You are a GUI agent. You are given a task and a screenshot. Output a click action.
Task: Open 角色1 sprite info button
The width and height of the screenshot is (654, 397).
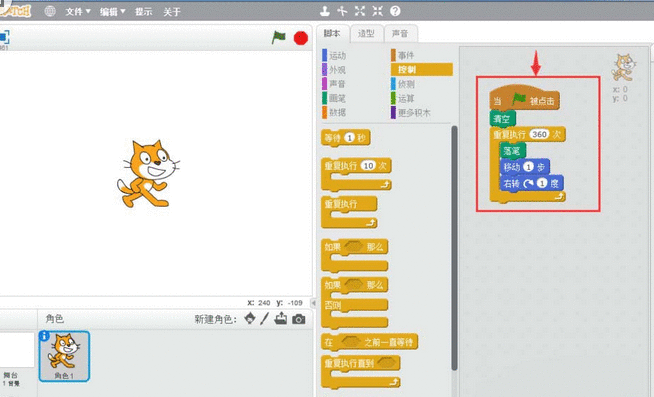point(44,336)
